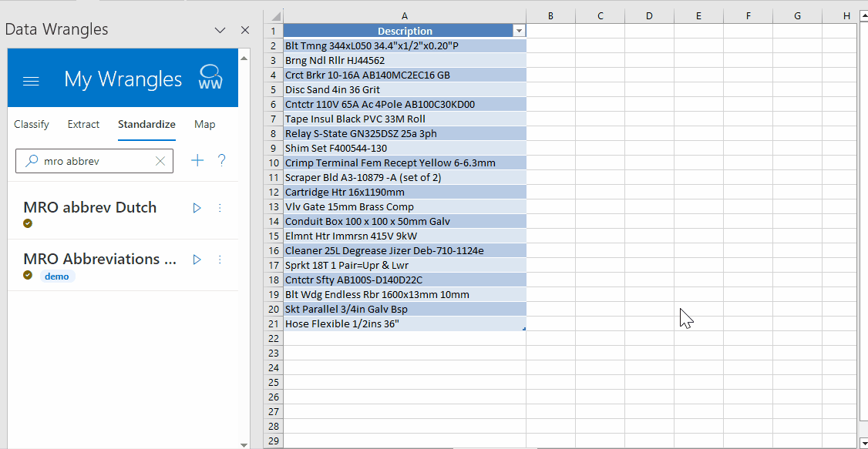
Task: Run the MRO Abbreviations wrangle play icon
Action: (197, 260)
